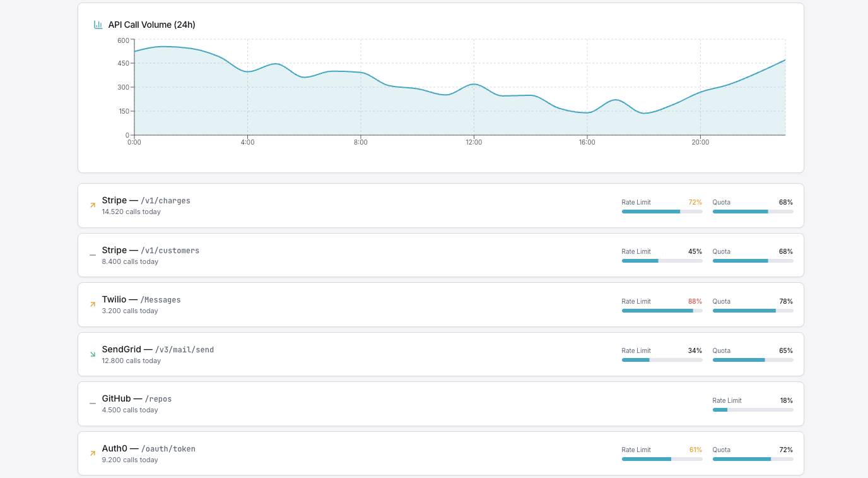Open the GitHub /repos endpoint title
Image resolution: width=868 pixels, height=478 pixels.
(137, 399)
